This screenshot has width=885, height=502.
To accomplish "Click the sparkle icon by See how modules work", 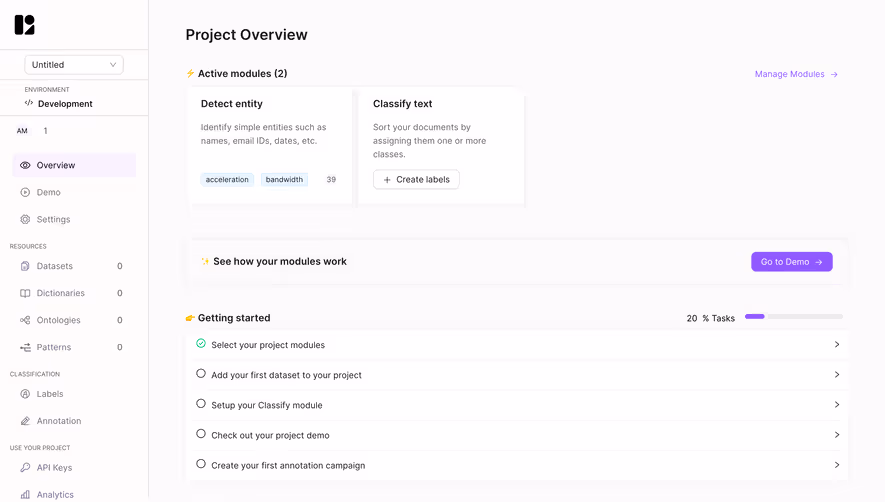I will tap(205, 261).
